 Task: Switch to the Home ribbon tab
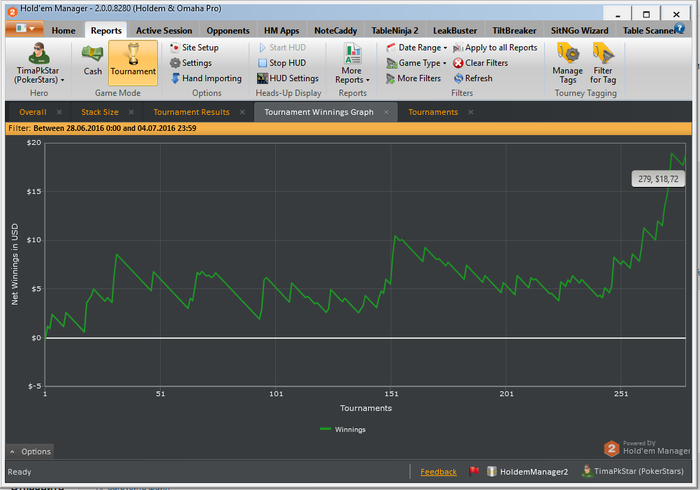63,30
